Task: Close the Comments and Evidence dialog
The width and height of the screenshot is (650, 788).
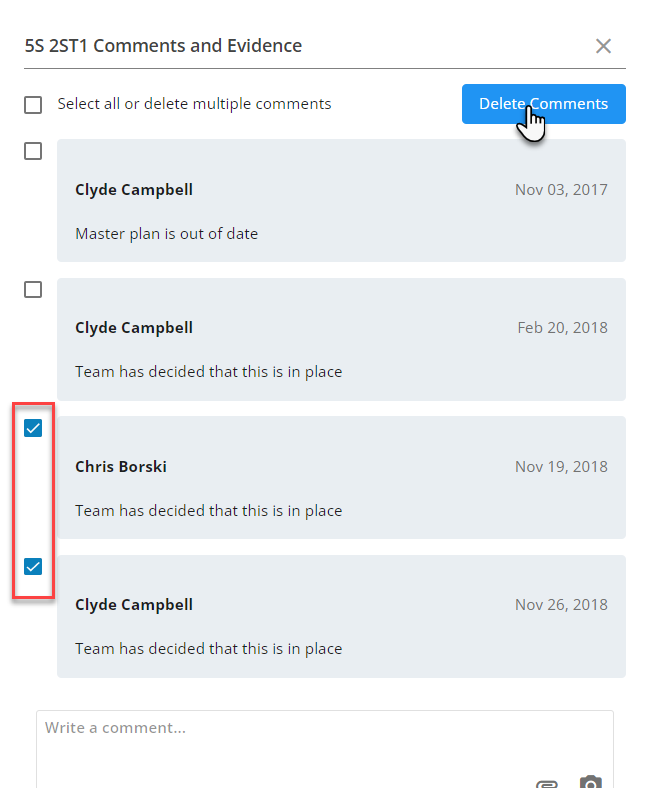Action: click(603, 46)
